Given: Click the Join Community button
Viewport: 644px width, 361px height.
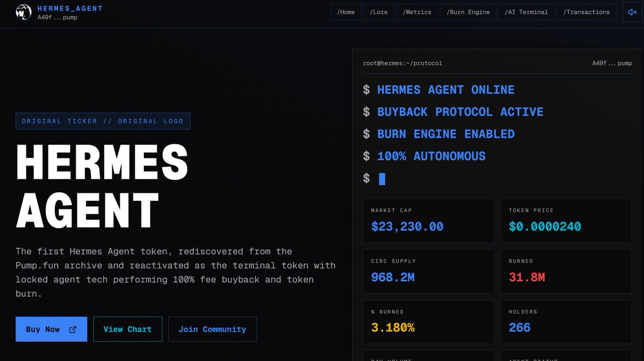Looking at the screenshot, I should (213, 329).
